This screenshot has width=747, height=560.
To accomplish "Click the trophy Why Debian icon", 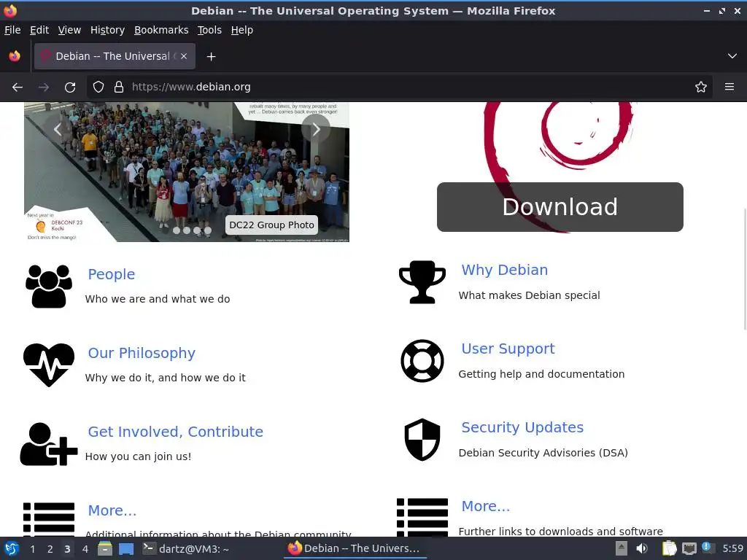I will click(422, 282).
